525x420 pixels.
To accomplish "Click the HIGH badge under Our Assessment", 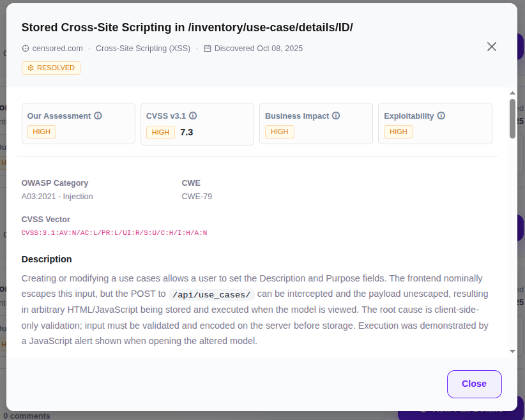I will click(42, 131).
